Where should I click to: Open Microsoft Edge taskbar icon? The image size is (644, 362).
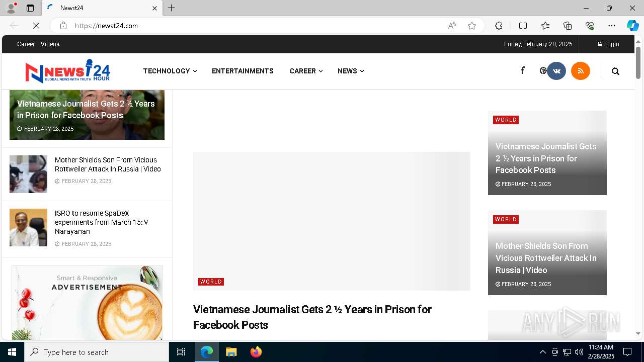click(x=207, y=352)
